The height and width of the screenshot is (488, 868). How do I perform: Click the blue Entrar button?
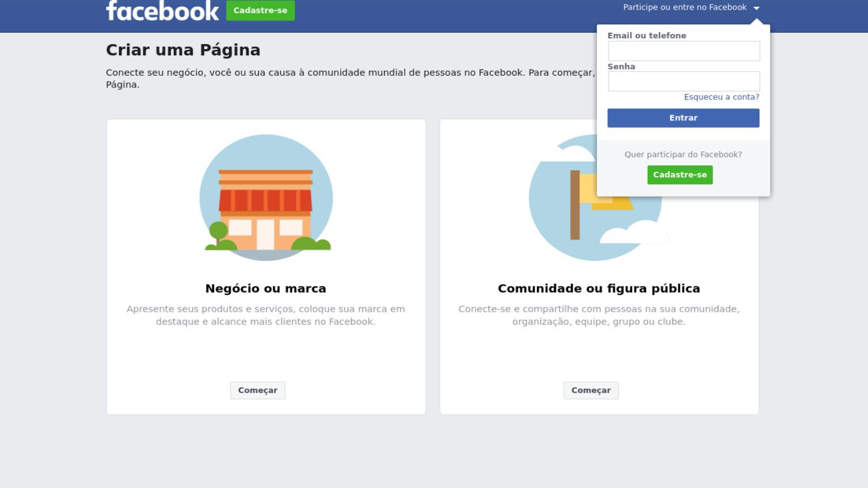tap(683, 118)
